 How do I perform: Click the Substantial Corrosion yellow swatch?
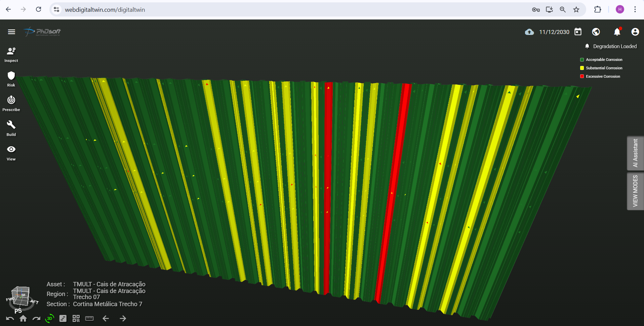582,68
